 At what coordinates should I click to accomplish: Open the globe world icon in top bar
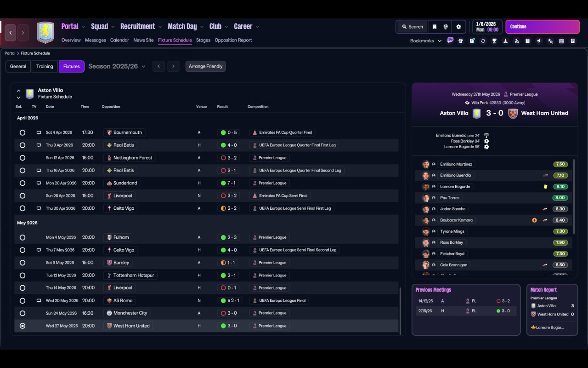pos(446,27)
